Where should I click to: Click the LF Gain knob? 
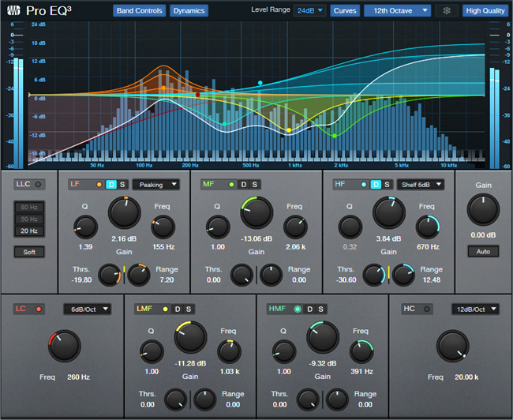125,213
